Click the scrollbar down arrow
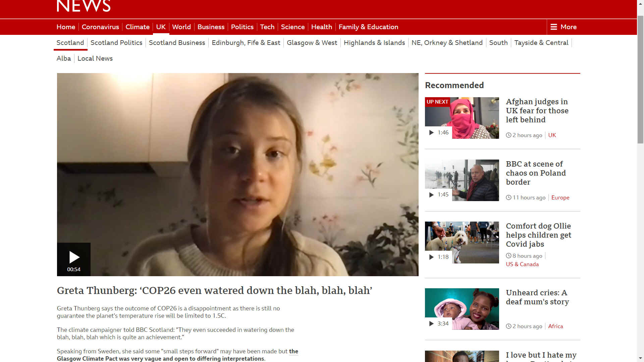Image resolution: width=644 pixels, height=362 pixels. coord(641,358)
